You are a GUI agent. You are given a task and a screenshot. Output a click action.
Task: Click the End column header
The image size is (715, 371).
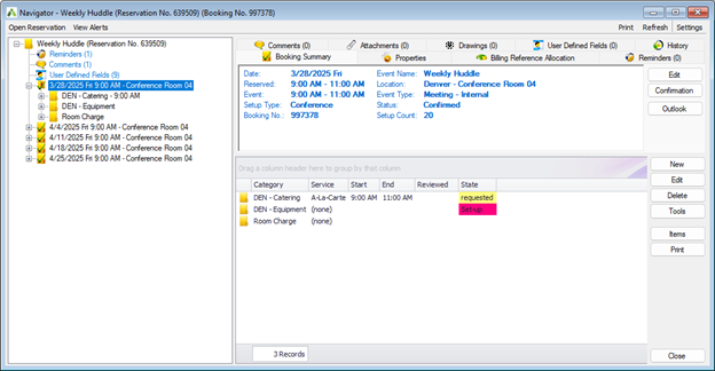(x=397, y=185)
